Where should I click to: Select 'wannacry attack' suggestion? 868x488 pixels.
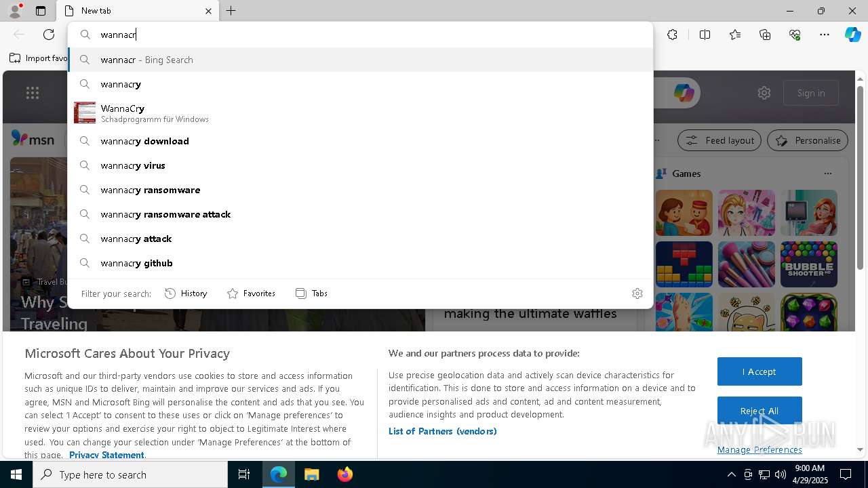click(360, 239)
